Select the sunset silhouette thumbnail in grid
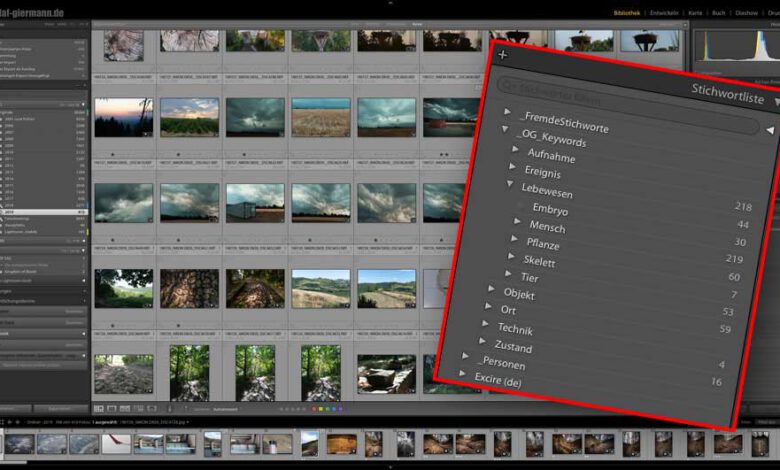Viewport: 780px width, 470px height. tap(124, 117)
